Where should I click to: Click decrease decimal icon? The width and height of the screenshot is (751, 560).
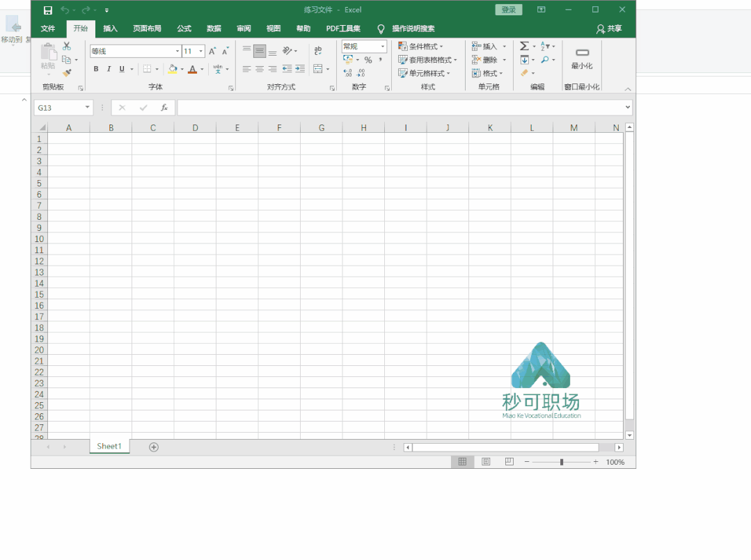coord(361,73)
